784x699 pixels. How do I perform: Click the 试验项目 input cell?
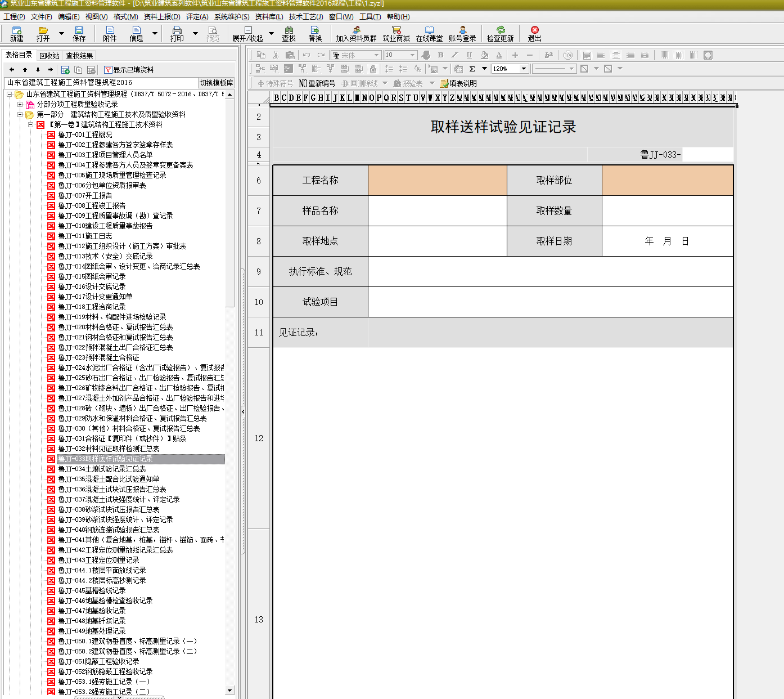[x=551, y=302]
